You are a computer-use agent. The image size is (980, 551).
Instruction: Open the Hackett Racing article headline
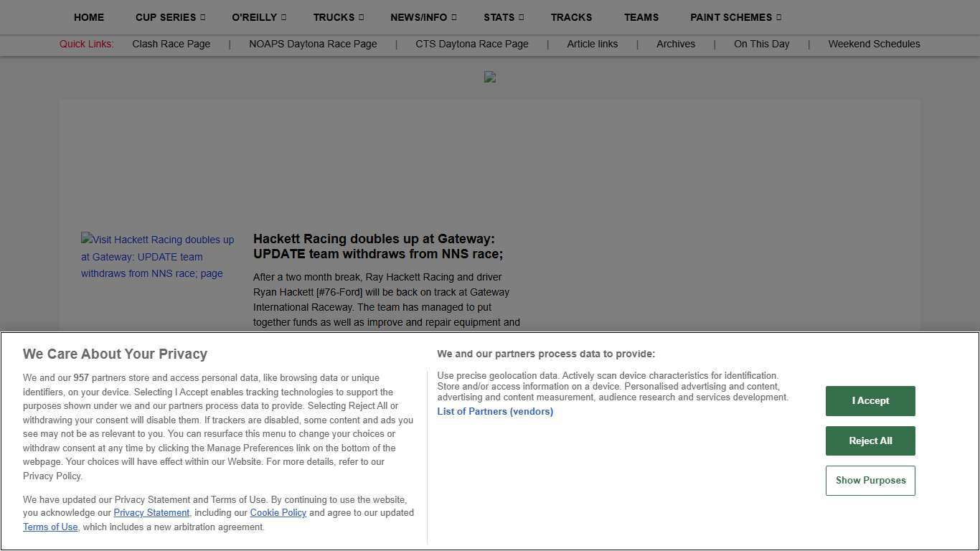tap(378, 246)
